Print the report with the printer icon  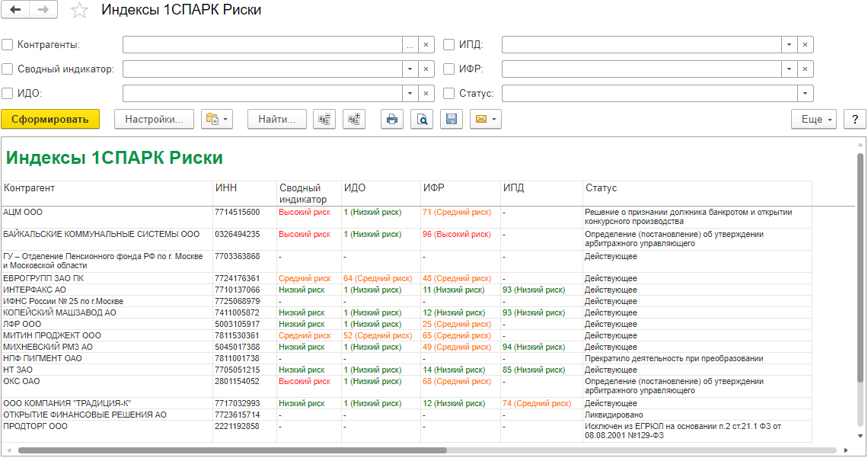392,119
